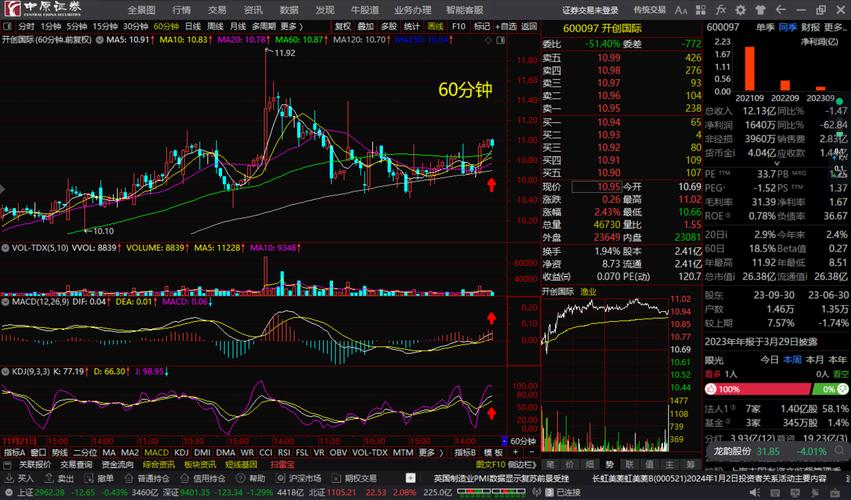Click the white square icon before news ticker
The height and width of the screenshot is (500, 851).
point(411,478)
